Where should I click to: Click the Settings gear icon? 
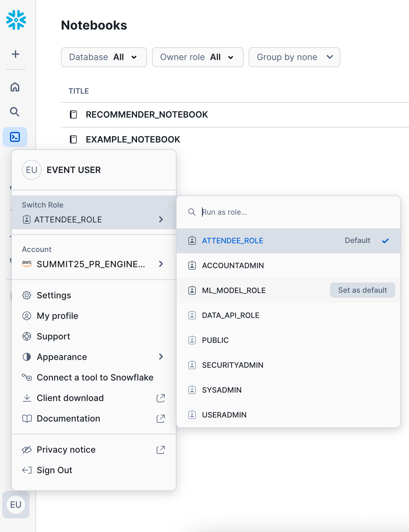[x=27, y=295]
